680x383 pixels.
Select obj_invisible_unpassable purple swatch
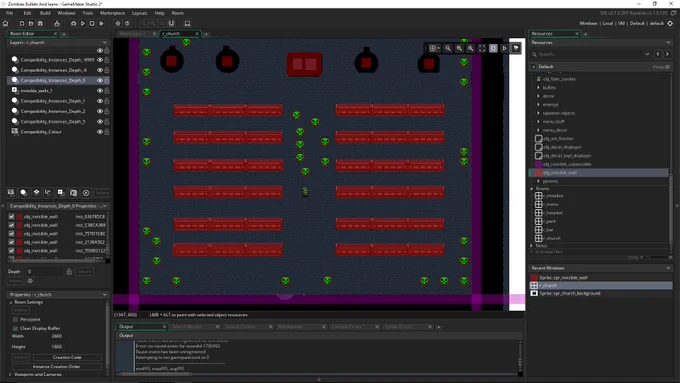point(539,164)
